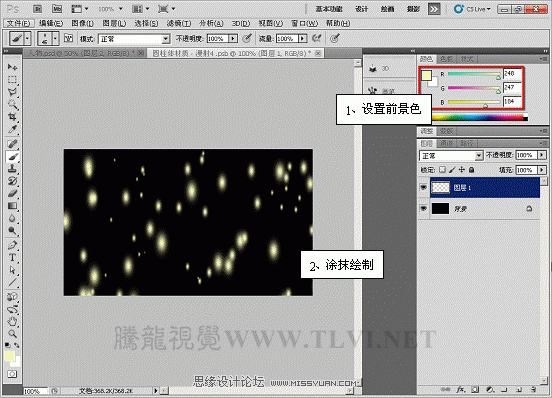
Task: Switch to the 通道 channels tab
Action: pos(446,143)
